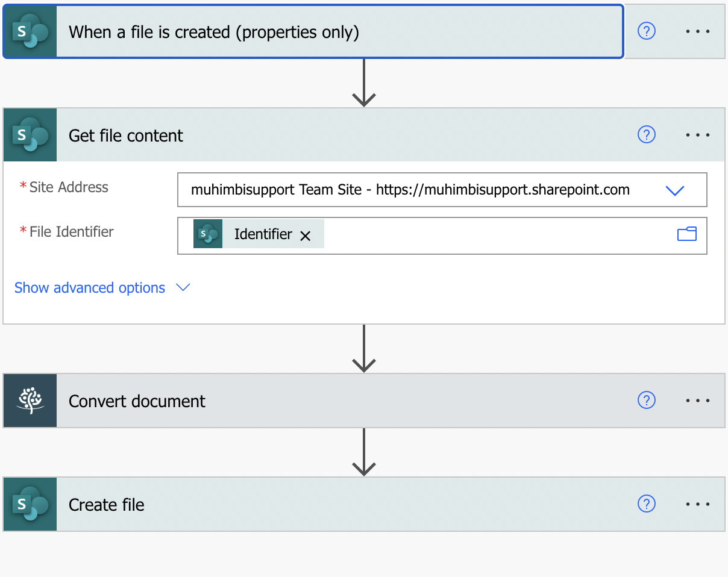Viewport: 728px width, 577px height.
Task: Remove the Identifier token from File Identifier
Action: [x=306, y=235]
